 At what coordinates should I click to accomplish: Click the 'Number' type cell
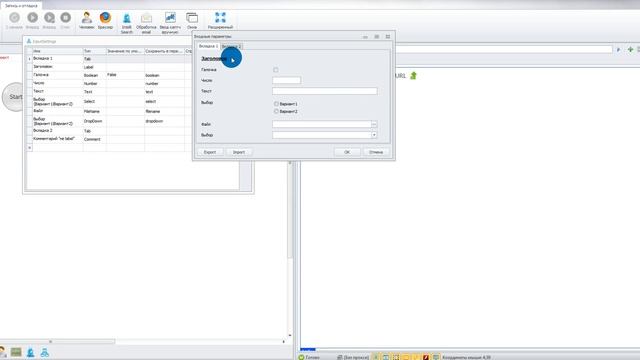[x=95, y=83]
